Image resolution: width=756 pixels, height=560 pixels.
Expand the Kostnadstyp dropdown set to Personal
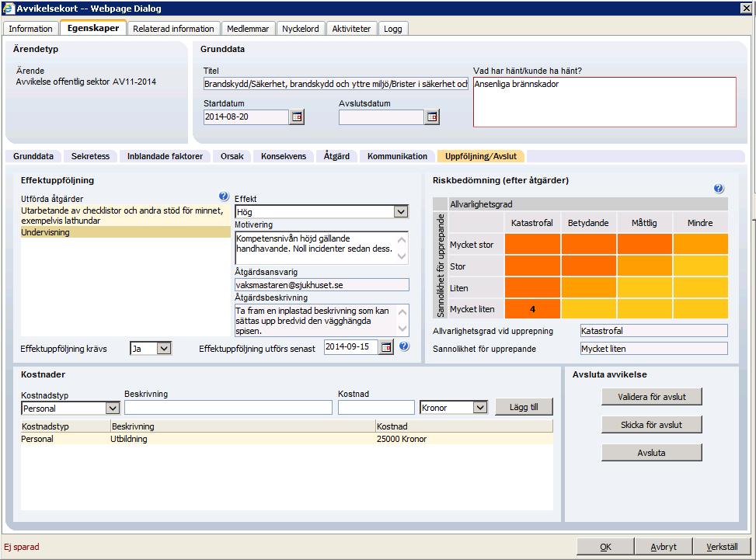pos(113,409)
